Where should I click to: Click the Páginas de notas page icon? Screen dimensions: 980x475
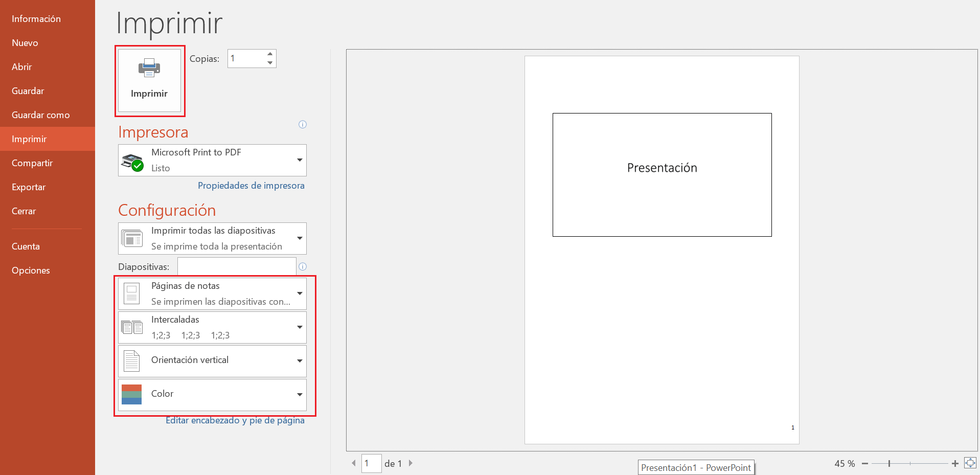click(x=132, y=293)
